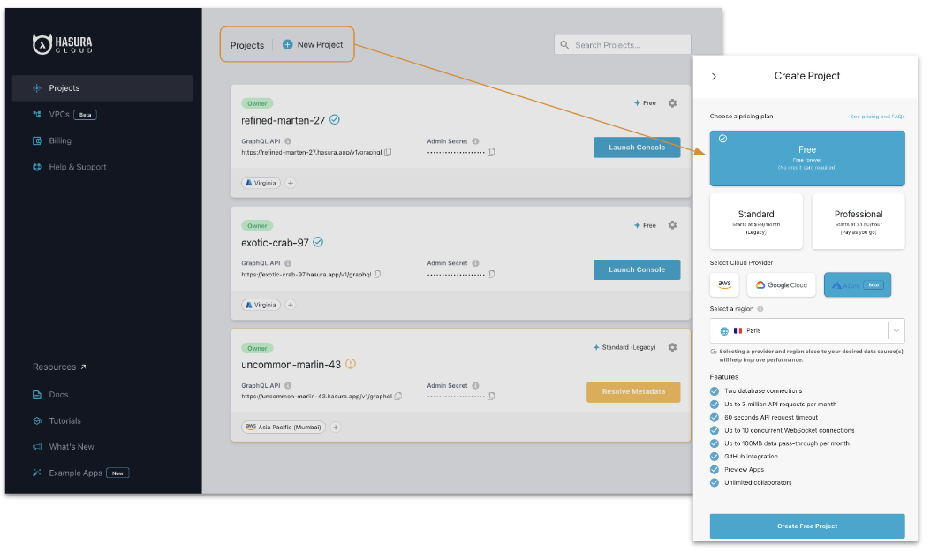Click verified check icon beside exotic-crab-97

tap(318, 242)
